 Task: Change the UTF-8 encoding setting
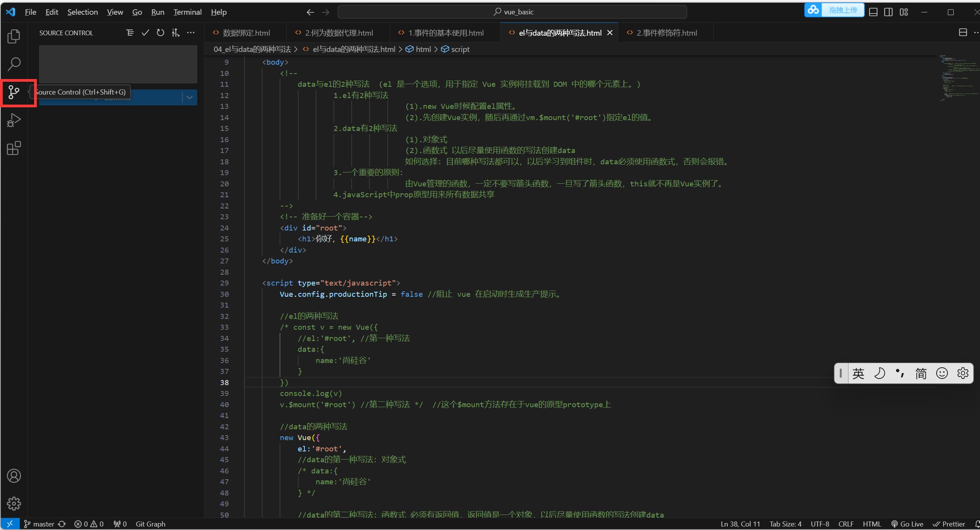[x=820, y=524]
